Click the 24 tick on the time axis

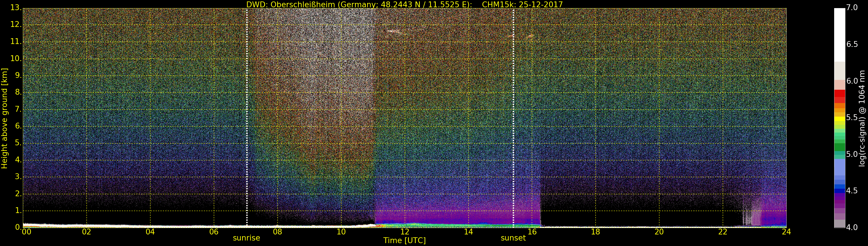(x=786, y=232)
